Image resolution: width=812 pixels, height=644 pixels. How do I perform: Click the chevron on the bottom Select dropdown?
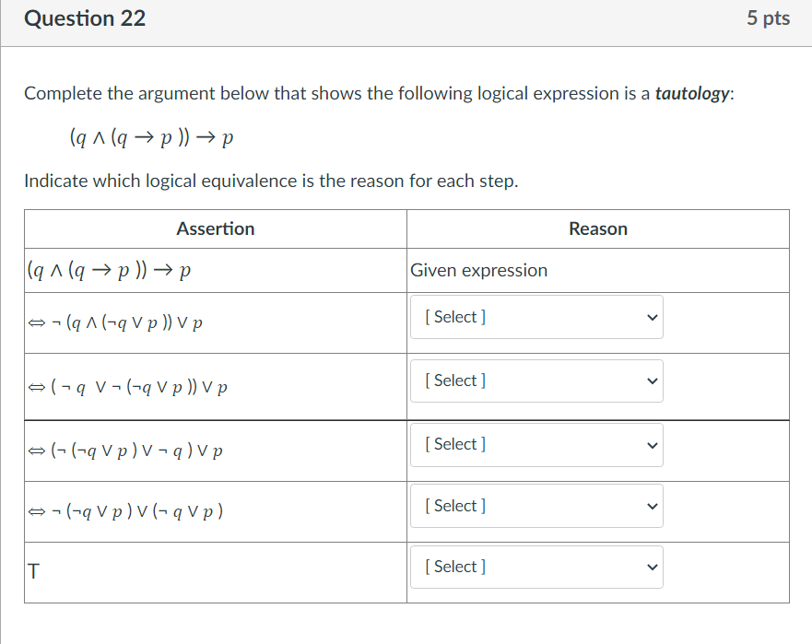coord(651,567)
